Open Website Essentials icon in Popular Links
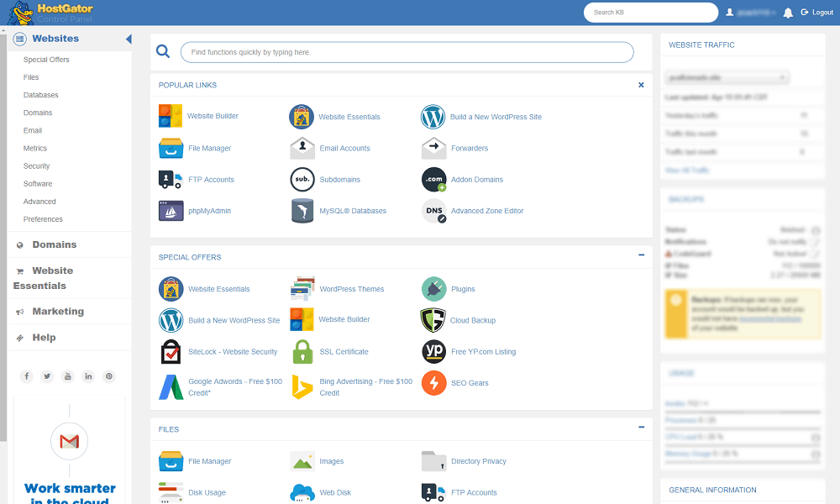Image resolution: width=840 pixels, height=504 pixels. click(302, 117)
